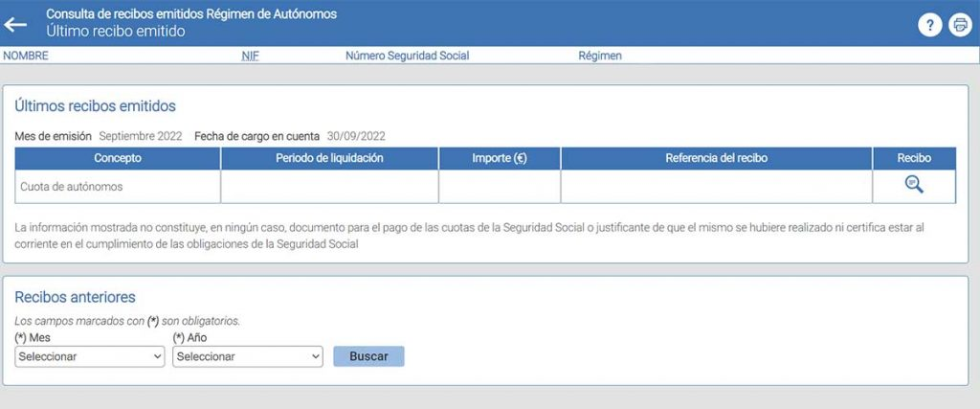Click the Recibos anteriores heading
The height and width of the screenshot is (409, 980).
tap(75, 297)
